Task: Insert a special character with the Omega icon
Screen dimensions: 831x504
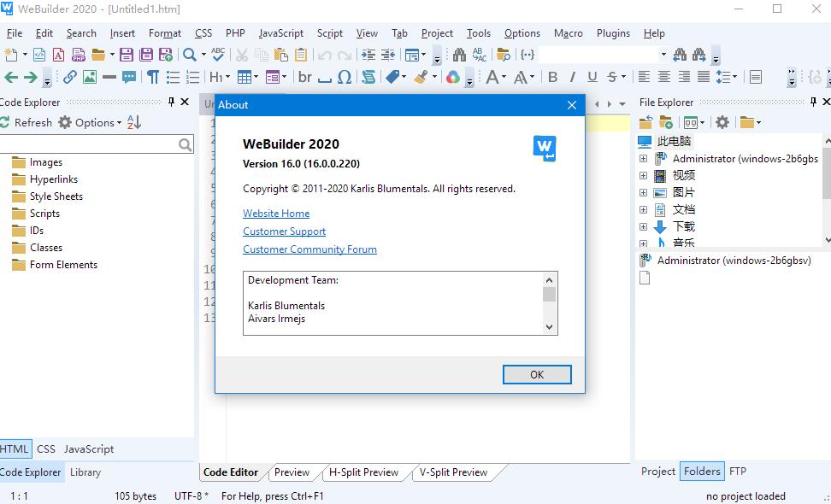Action: point(344,77)
